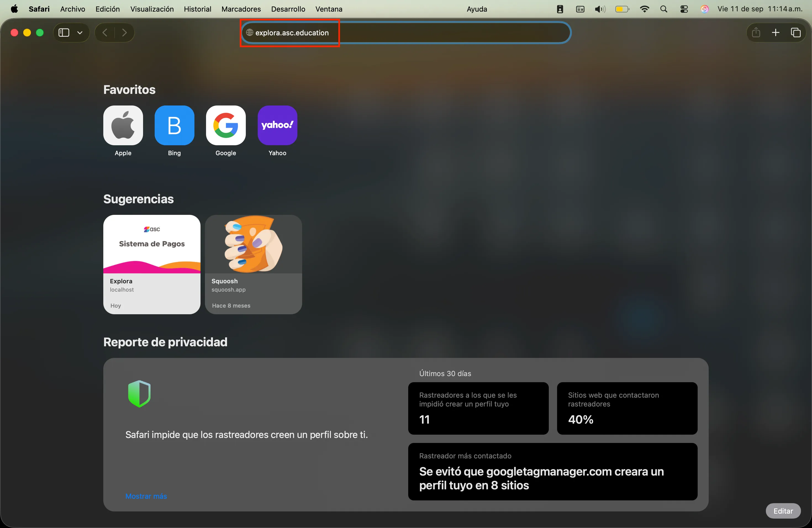Open a new tab with plus icon
The height and width of the screenshot is (528, 812).
[x=776, y=32]
